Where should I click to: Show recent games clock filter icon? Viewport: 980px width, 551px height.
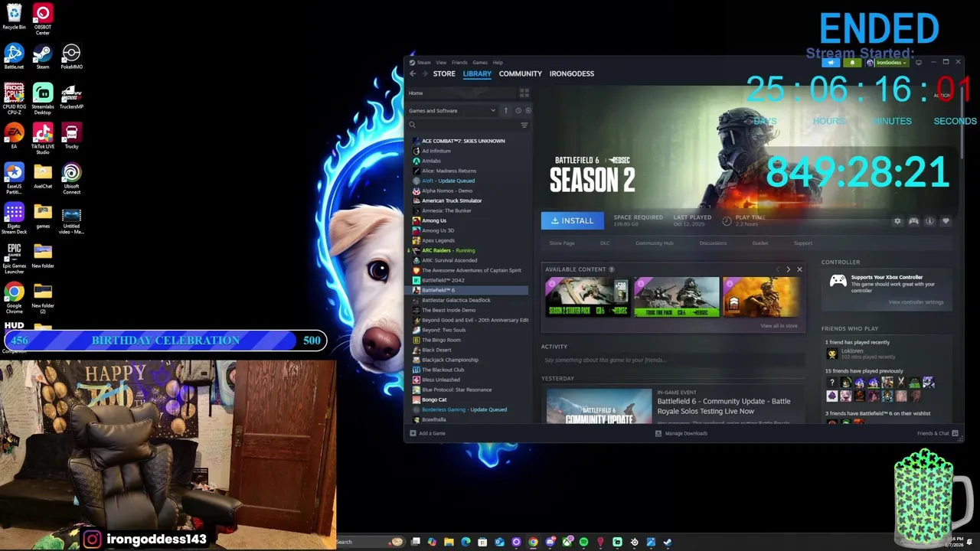518,110
